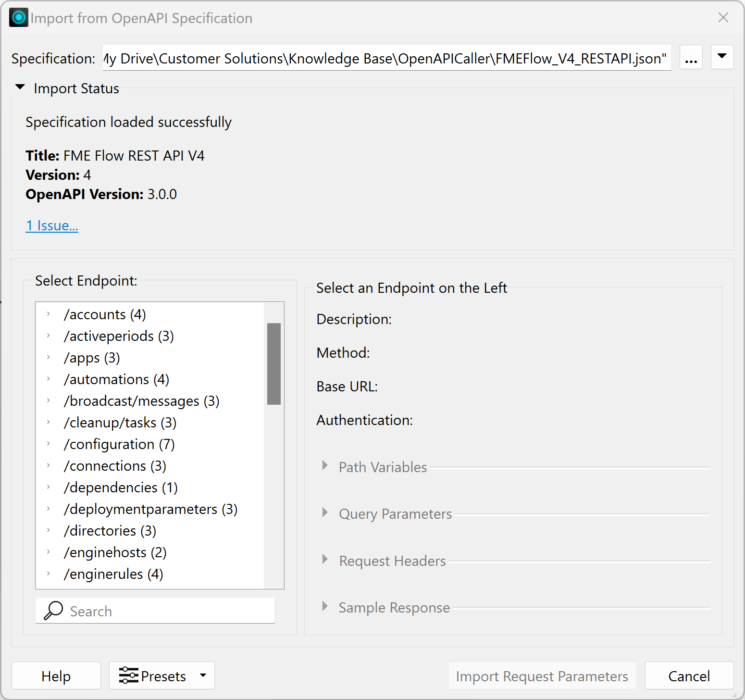The height and width of the screenshot is (700, 745).
Task: Expand the /automations tree node
Action: pos(49,379)
